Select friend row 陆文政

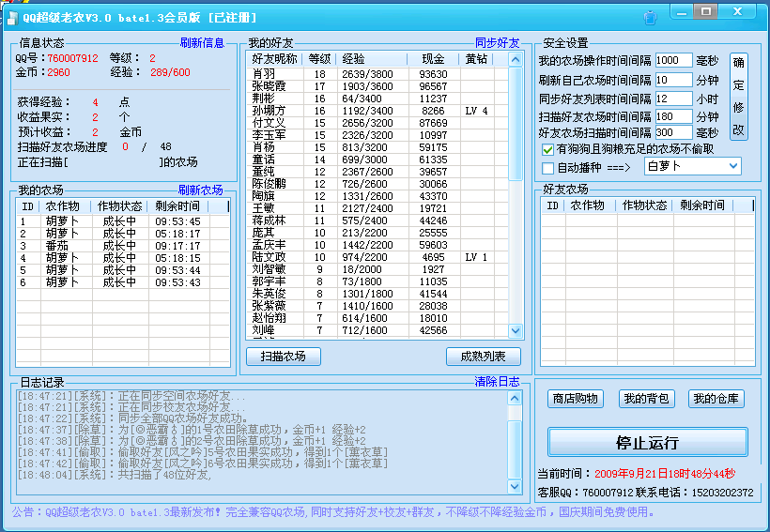[x=377, y=257]
